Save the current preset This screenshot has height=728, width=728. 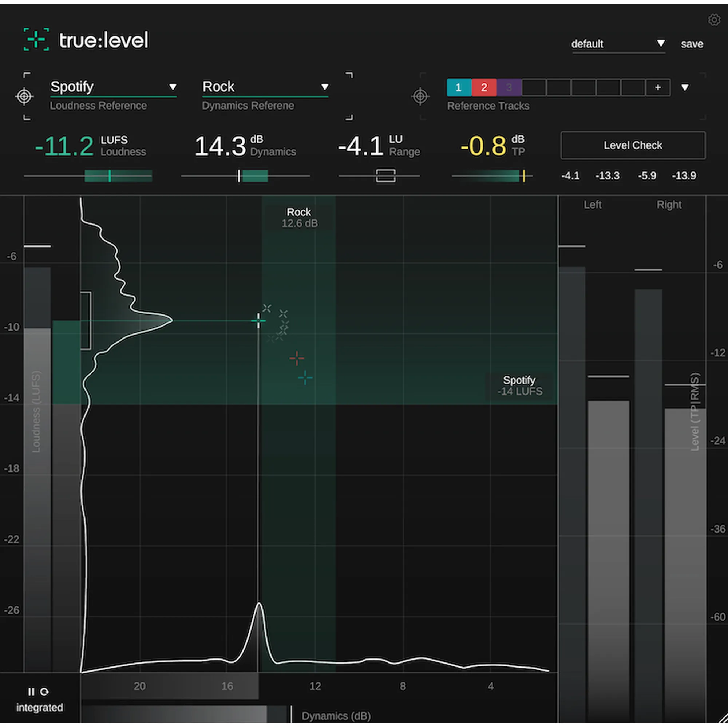pyautogui.click(x=692, y=44)
